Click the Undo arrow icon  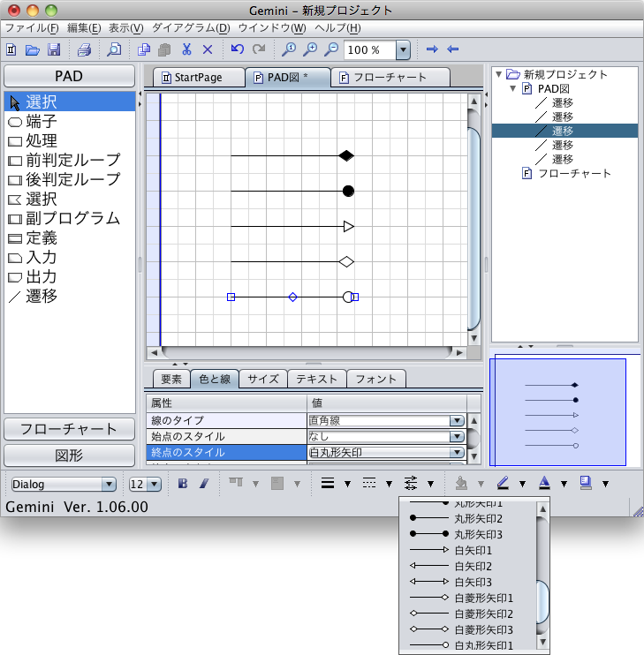coord(238,49)
